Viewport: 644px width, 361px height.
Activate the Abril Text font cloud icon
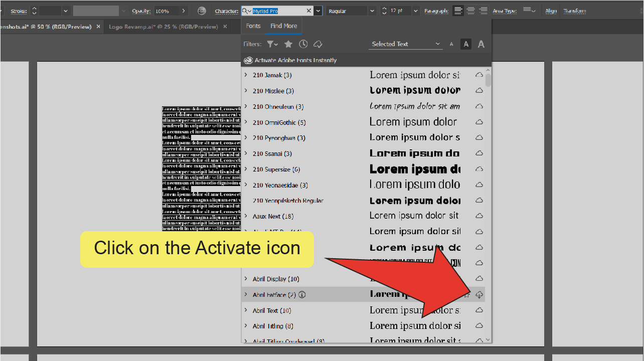click(479, 310)
